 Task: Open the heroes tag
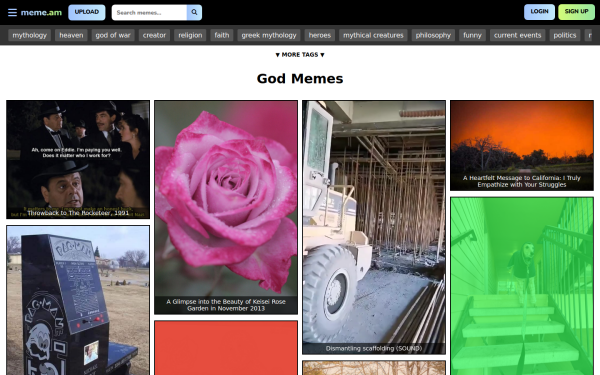(x=320, y=35)
